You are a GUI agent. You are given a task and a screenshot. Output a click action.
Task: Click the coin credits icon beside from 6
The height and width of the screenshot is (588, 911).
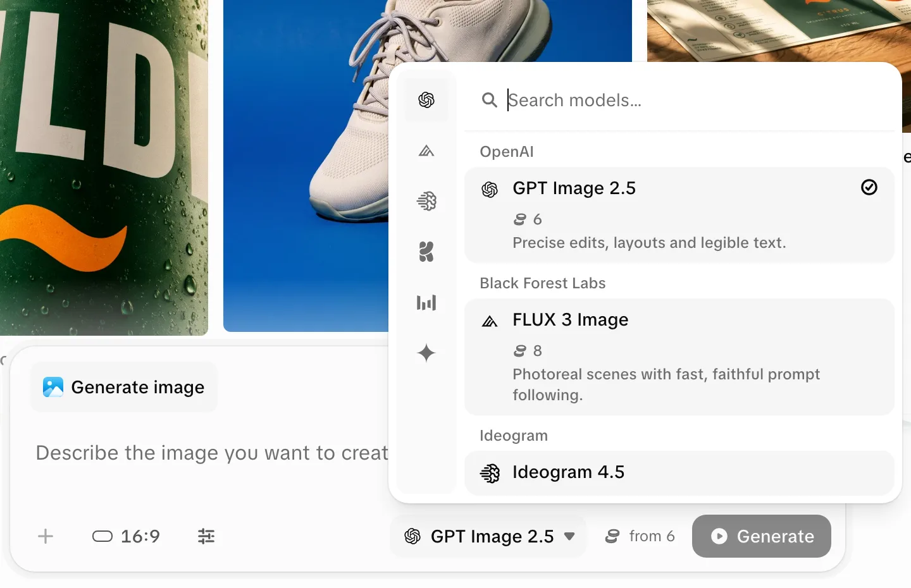[612, 536]
